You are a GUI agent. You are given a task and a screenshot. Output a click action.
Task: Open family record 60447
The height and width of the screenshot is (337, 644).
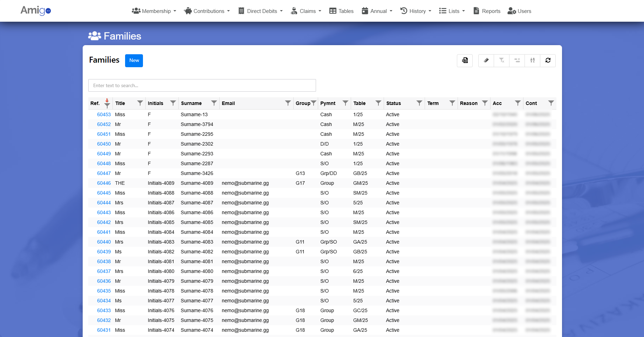104,173
